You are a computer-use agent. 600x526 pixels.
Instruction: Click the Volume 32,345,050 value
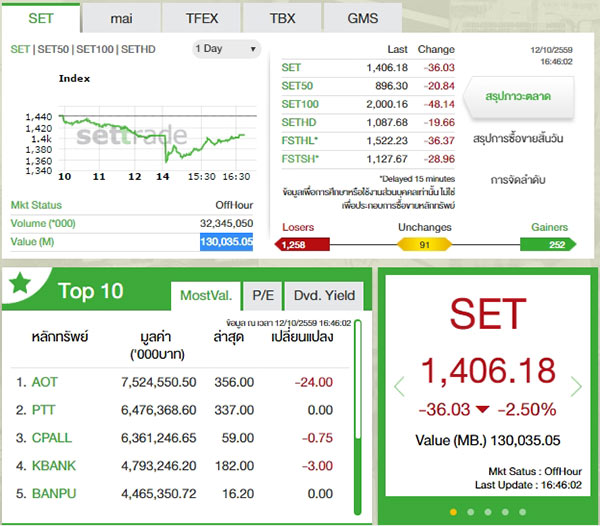click(227, 223)
